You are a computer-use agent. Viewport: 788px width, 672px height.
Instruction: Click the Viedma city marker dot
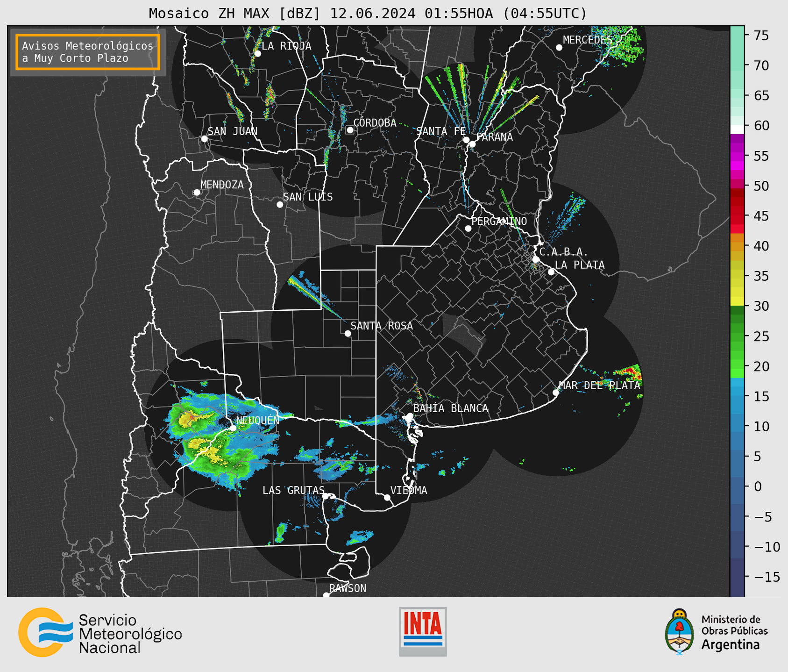pos(387,498)
